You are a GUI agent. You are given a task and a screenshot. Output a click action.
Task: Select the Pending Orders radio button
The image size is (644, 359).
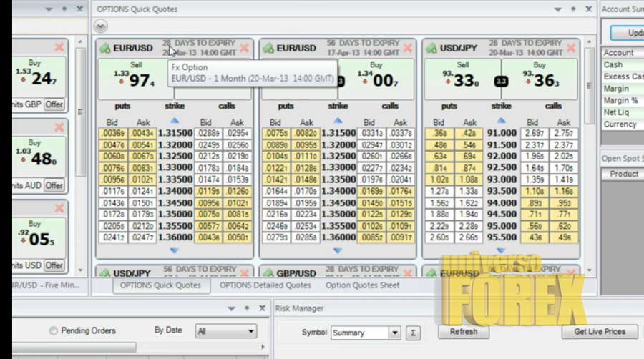pyautogui.click(x=54, y=331)
